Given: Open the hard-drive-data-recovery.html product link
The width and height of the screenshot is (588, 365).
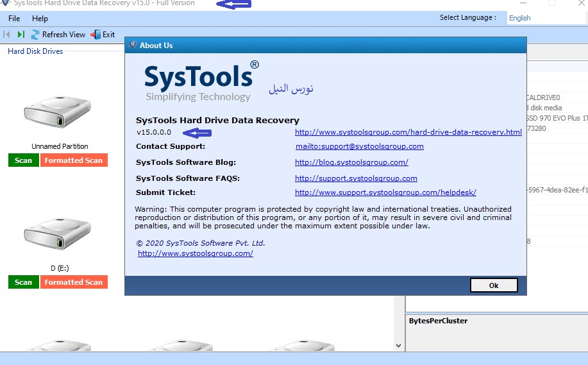Looking at the screenshot, I should [408, 133].
